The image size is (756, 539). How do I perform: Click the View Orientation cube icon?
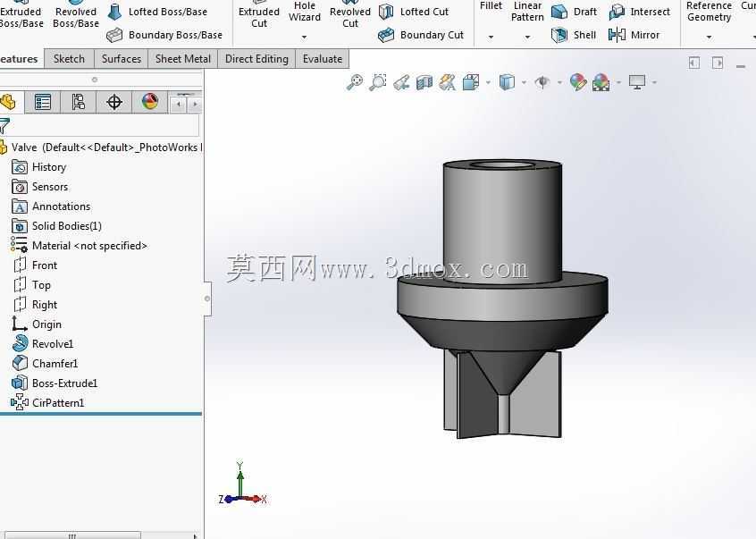tap(471, 82)
